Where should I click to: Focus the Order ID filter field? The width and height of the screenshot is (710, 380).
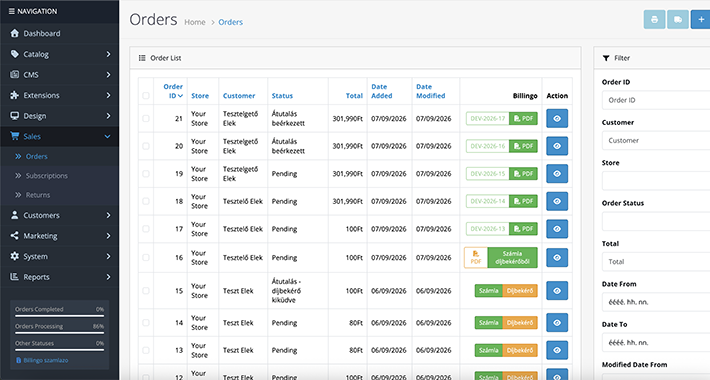656,100
